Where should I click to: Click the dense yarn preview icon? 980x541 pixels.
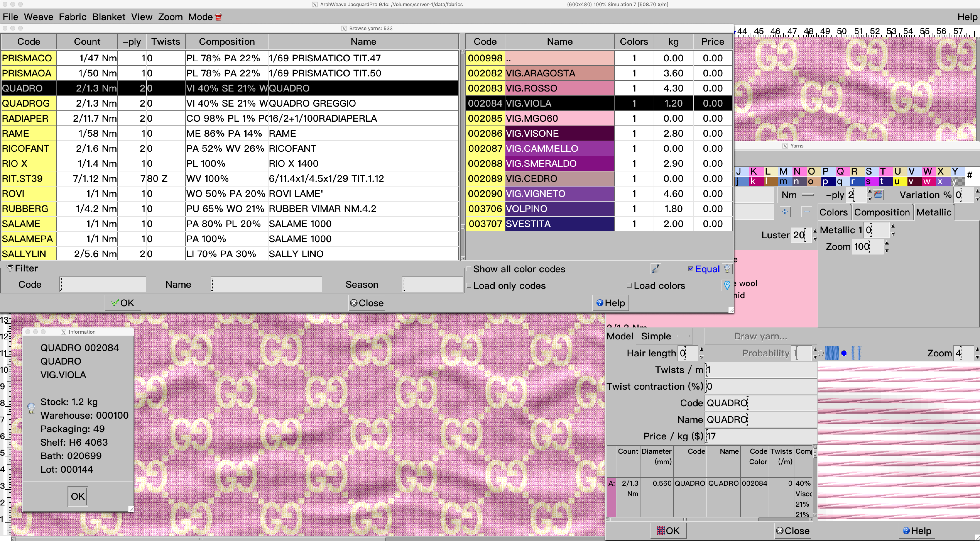click(x=832, y=353)
